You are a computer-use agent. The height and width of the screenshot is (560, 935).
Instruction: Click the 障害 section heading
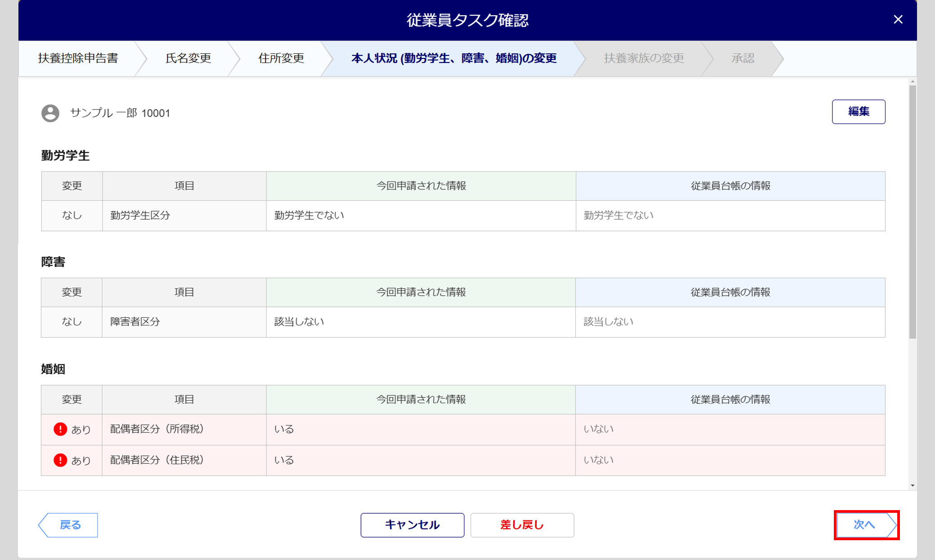(x=53, y=262)
